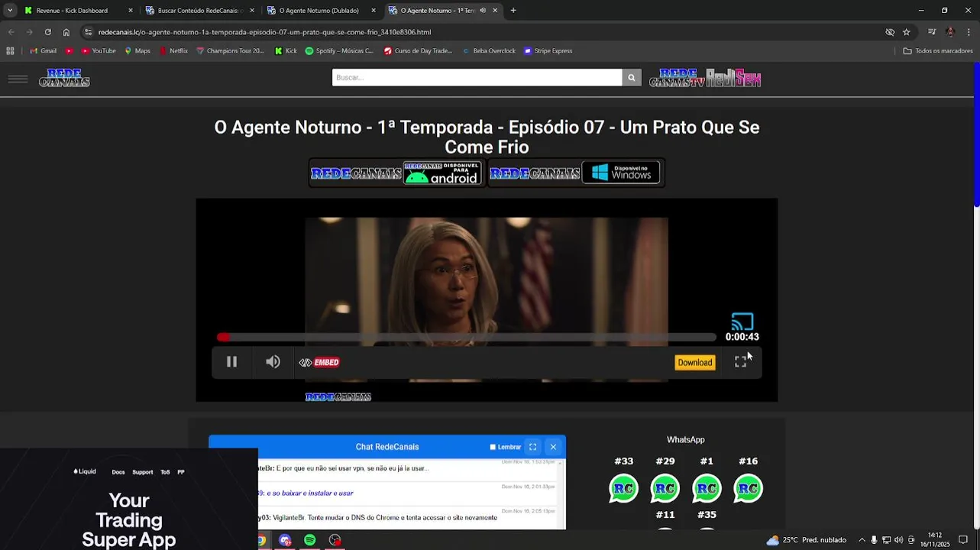Open the RedeCanais hamburger menu
Screen dimensions: 980x550
18,79
